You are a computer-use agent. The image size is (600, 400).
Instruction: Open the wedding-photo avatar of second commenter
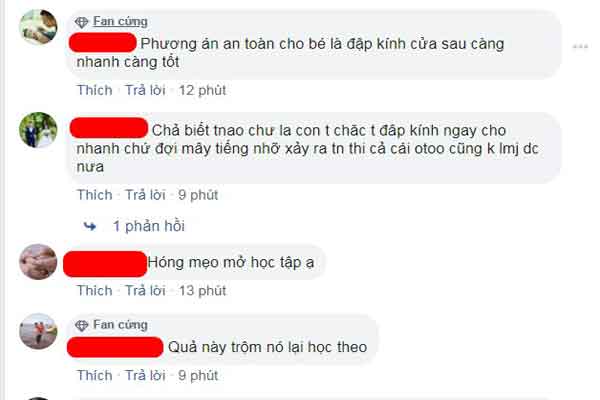point(38,130)
